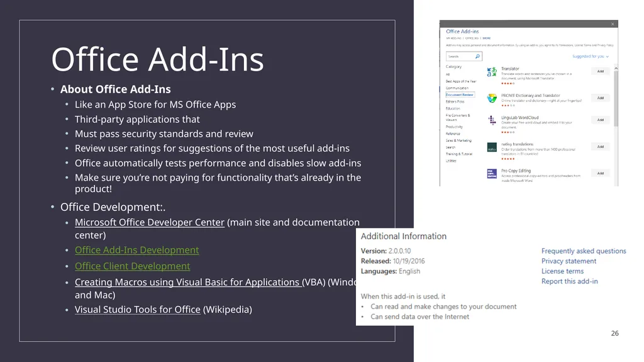Select the Productivity category
Viewport: 644px width, 362px height.
(454, 127)
